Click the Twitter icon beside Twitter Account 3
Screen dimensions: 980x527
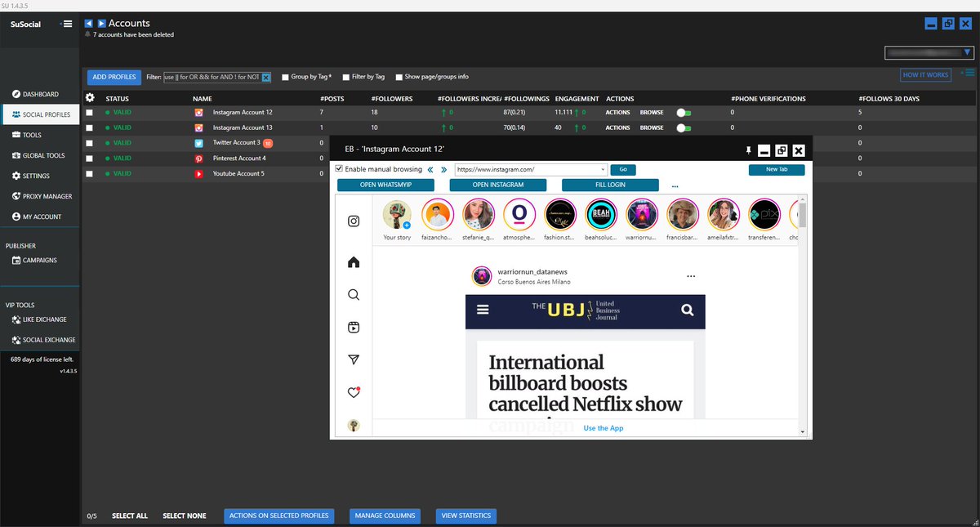click(x=198, y=142)
